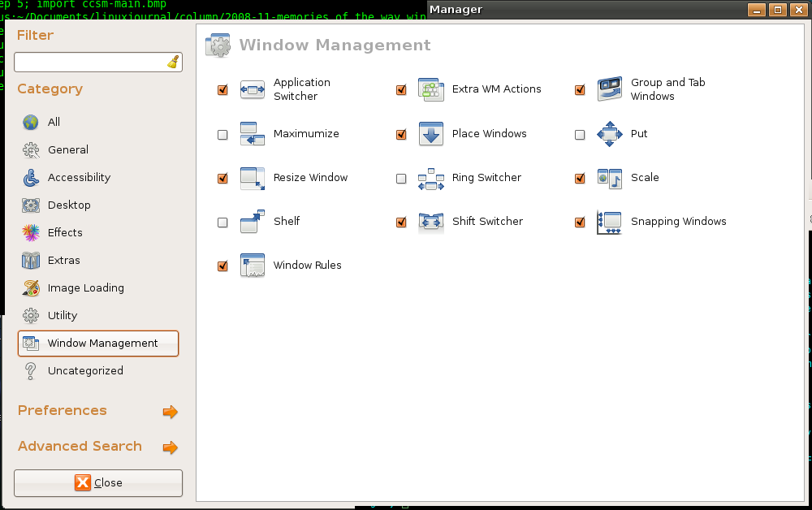Open the Ring Switcher plugin icon
The width and height of the screenshot is (812, 510).
click(431, 178)
